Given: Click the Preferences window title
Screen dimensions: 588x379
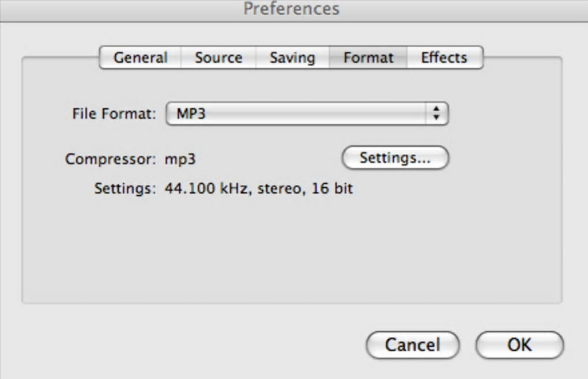Looking at the screenshot, I should tap(291, 9).
